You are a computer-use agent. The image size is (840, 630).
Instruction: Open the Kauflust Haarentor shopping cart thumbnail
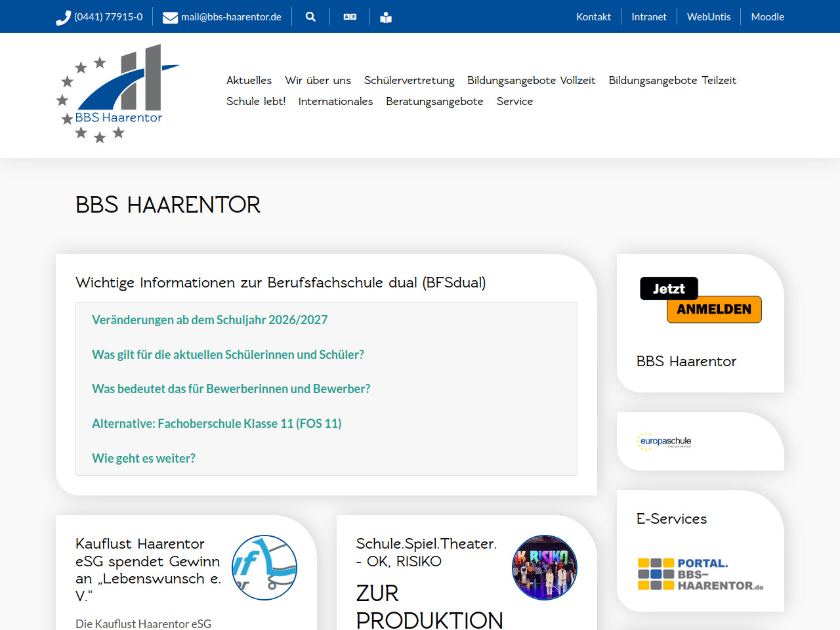(264, 568)
